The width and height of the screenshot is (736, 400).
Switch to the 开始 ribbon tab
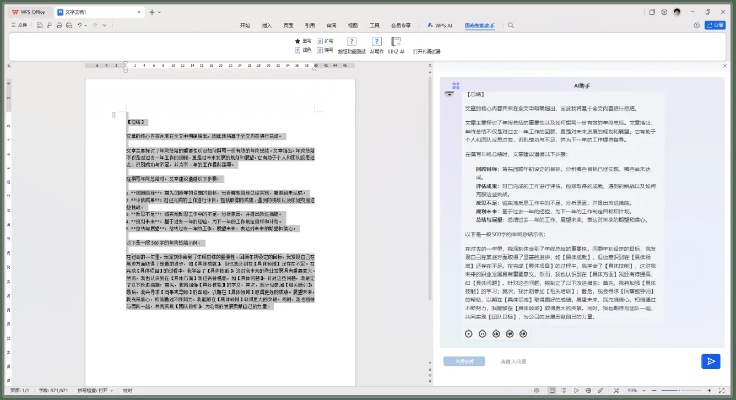click(x=246, y=23)
